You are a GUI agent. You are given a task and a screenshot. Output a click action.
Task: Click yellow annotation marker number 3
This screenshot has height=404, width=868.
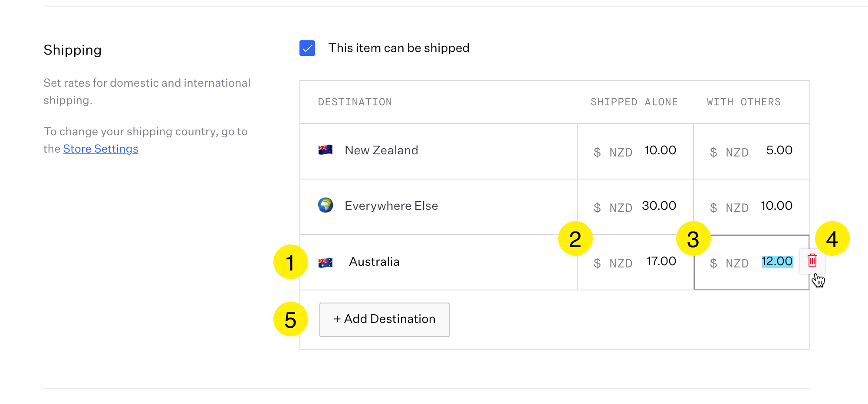[x=693, y=238]
